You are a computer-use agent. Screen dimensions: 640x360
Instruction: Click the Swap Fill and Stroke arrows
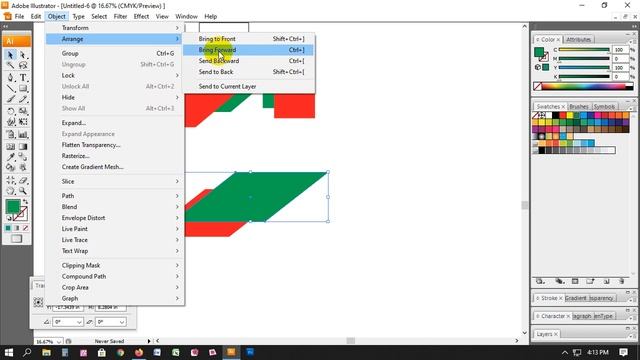(25, 202)
